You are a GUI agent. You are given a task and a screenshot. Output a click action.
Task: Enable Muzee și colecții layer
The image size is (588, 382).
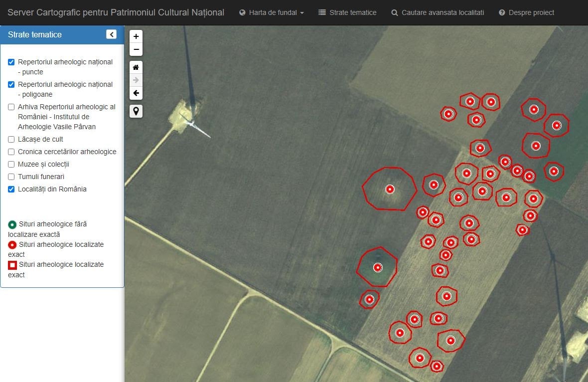(x=11, y=164)
